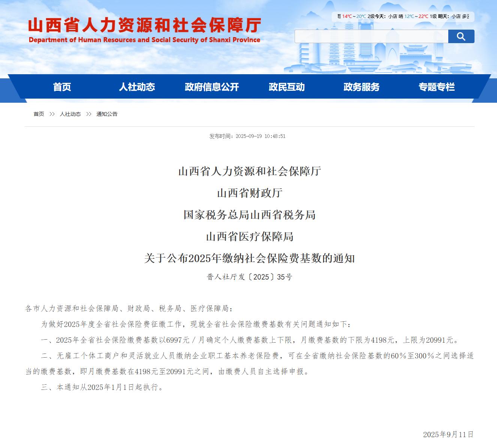Click the 通知公告 breadcrumb link
This screenshot has height=448, width=497.
pyautogui.click(x=108, y=114)
